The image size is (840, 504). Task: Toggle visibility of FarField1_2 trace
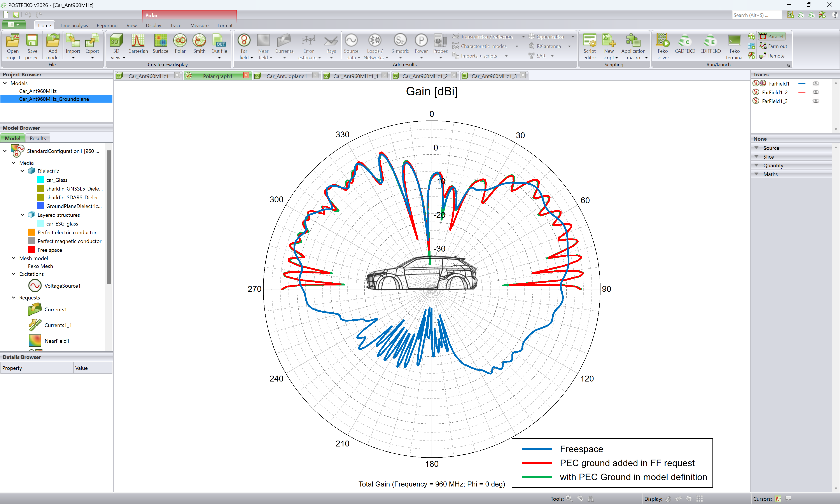tap(815, 92)
